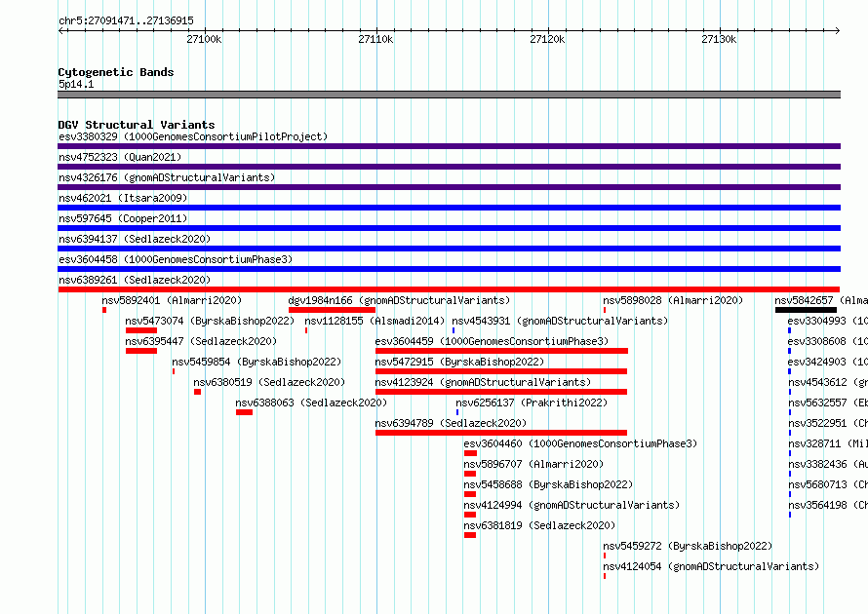Open variant nsv4326176 (gnomADStructuralVariants)
Screen dimensions: 868x614
click(x=167, y=177)
